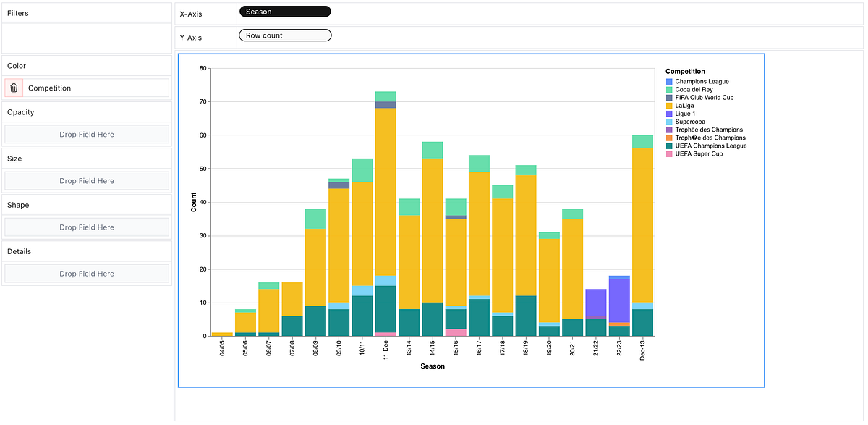
Task: Click the Copa del Rey green legend swatch
Action: (669, 89)
